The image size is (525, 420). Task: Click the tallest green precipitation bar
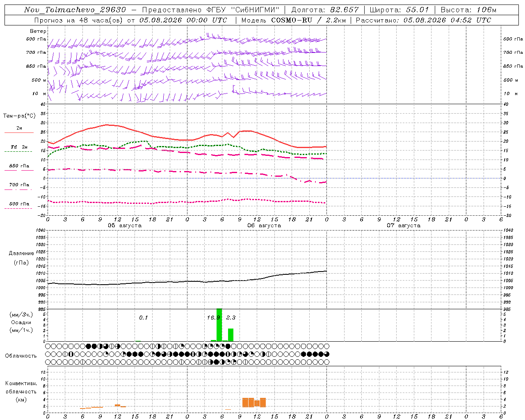coord(219,325)
